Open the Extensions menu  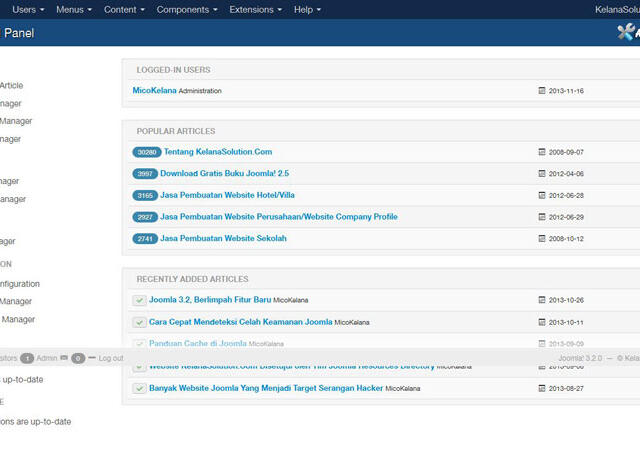255,9
